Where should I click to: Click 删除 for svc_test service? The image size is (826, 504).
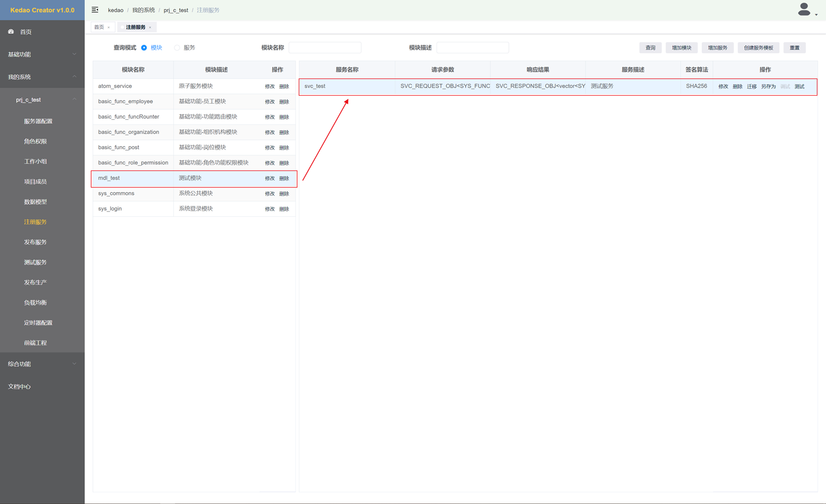pyautogui.click(x=738, y=87)
